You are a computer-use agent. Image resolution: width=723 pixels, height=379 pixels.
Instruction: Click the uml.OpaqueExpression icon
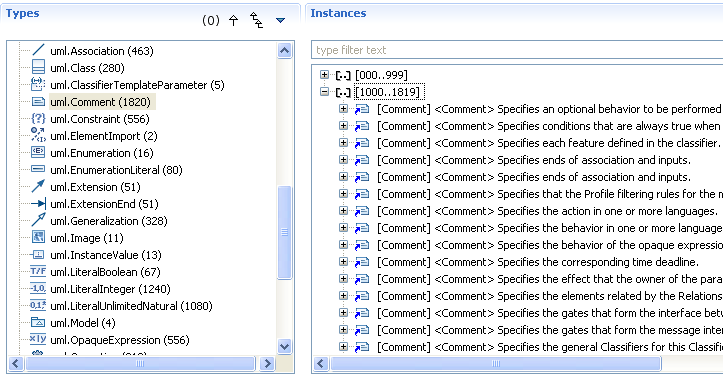pos(38,340)
